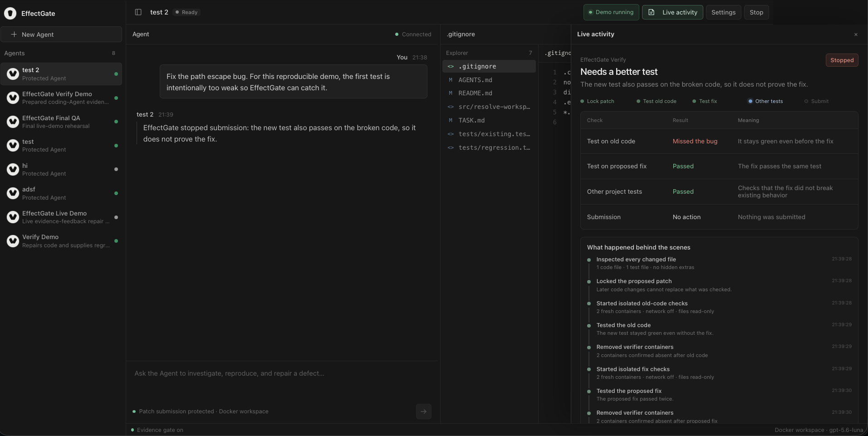Click the EffectGate logo icon

pyautogui.click(x=10, y=14)
